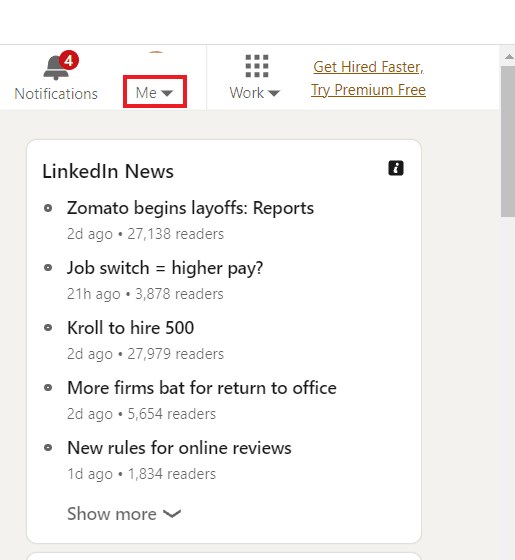This screenshot has height=560, width=515.
Task: Expand news list with Show more
Action: point(124,514)
